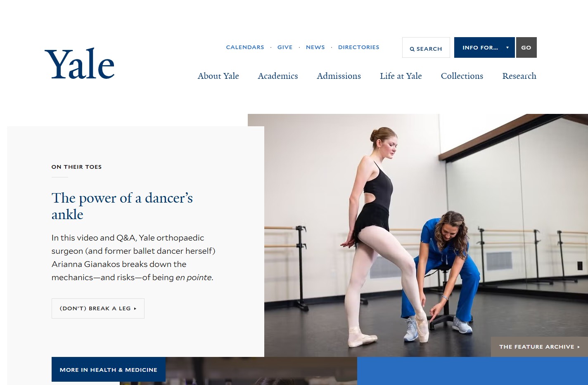Screen dimensions: 588x385
Task: Click the Info For dropdown arrow
Action: tap(507, 47)
